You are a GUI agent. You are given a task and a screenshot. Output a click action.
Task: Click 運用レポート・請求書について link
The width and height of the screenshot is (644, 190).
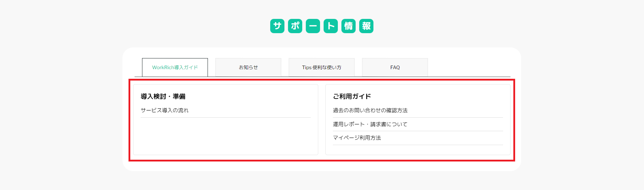tap(370, 124)
